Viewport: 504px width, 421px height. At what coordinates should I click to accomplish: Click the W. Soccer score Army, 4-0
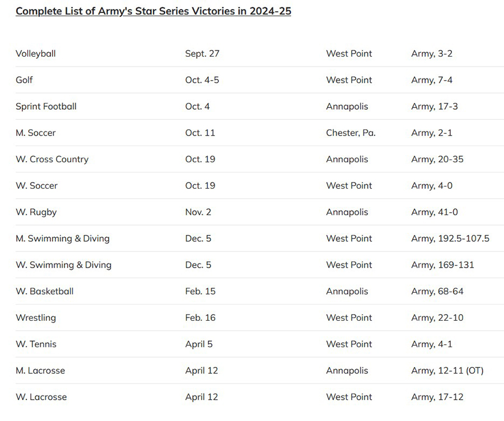pyautogui.click(x=432, y=186)
